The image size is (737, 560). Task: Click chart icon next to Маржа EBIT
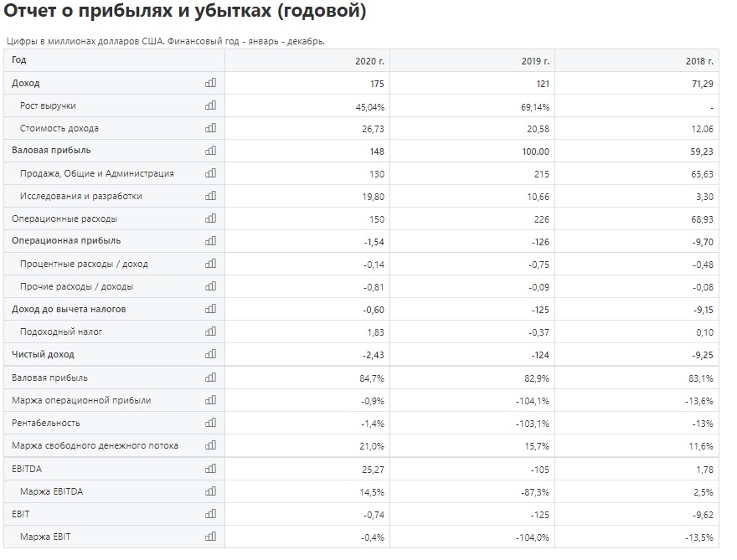tap(210, 536)
